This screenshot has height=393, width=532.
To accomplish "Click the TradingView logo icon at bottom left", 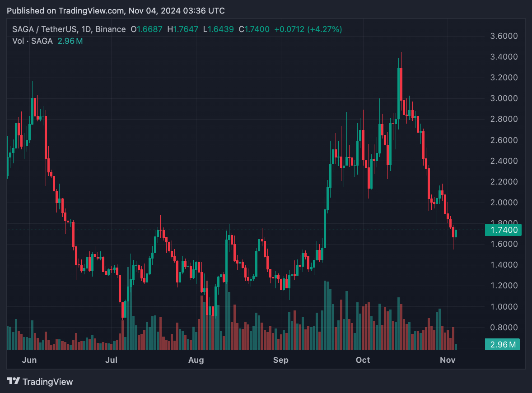I will tap(14, 381).
